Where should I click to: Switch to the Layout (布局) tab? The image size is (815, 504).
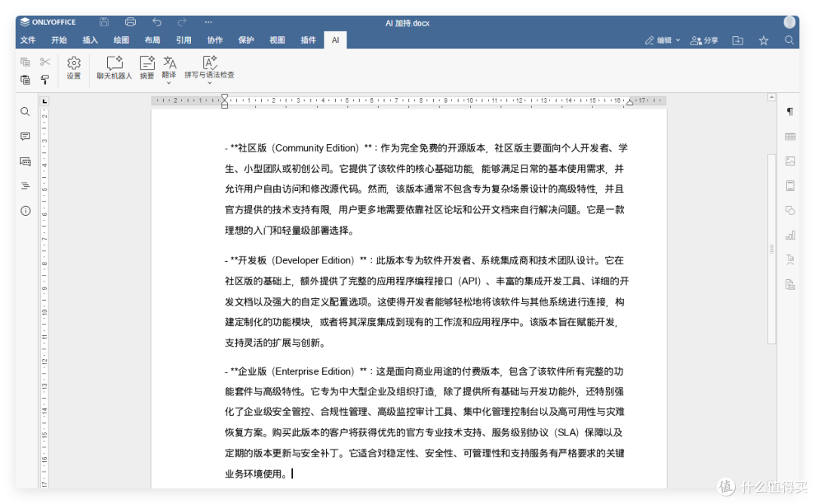point(152,40)
